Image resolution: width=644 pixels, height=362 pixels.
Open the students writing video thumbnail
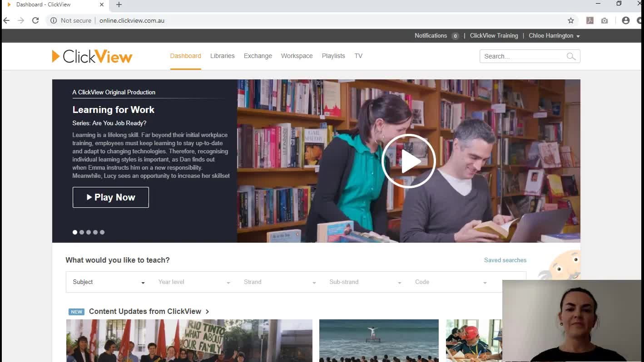[474, 341]
